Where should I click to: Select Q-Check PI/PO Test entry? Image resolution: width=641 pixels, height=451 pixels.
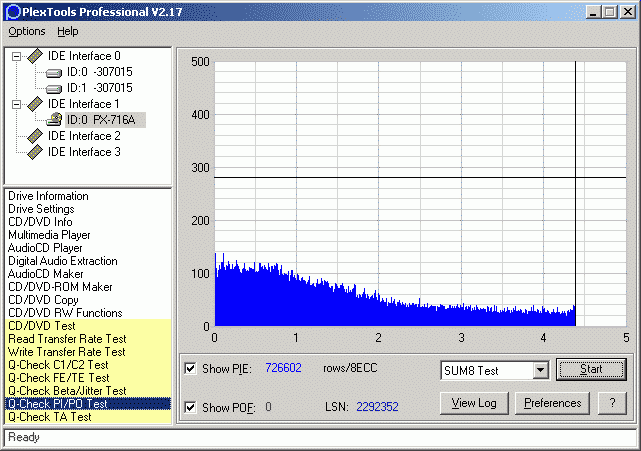(x=88, y=404)
